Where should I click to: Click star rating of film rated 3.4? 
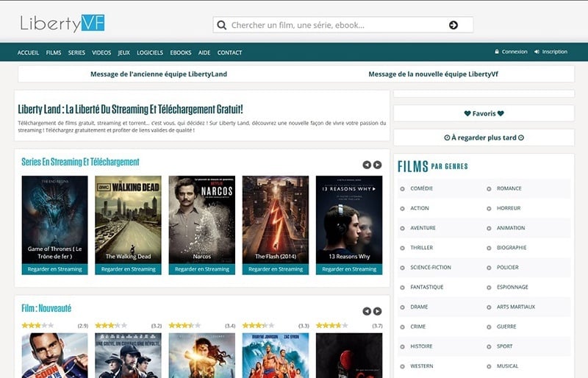pos(185,326)
